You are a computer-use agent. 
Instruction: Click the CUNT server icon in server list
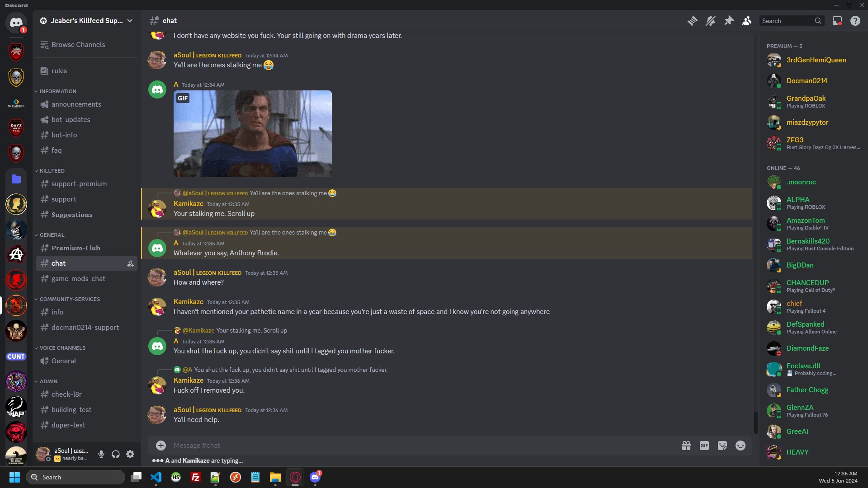click(16, 357)
